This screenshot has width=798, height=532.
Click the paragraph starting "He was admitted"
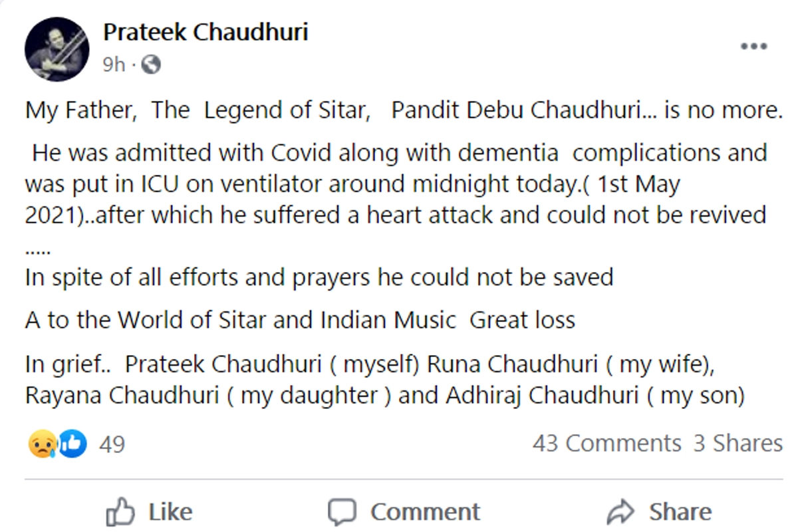click(x=396, y=184)
